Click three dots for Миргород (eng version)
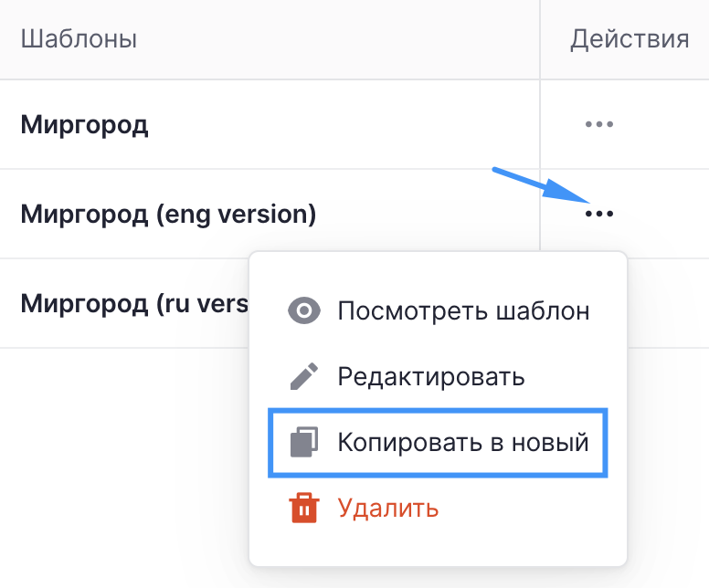This screenshot has height=588, width=709. pyautogui.click(x=599, y=214)
